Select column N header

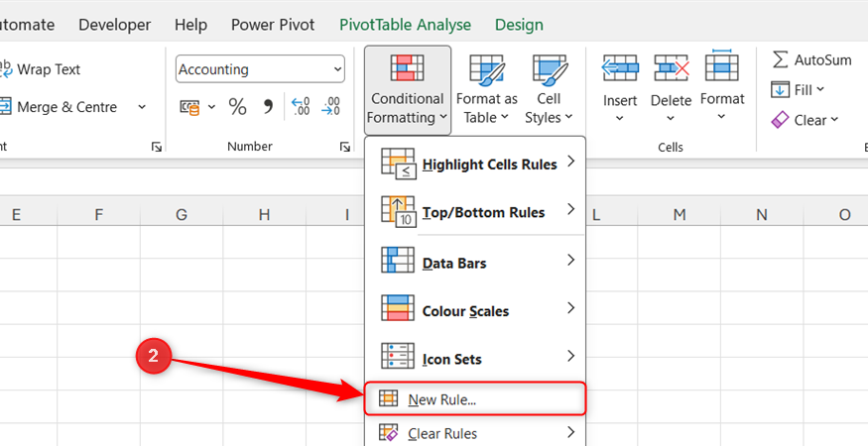pyautogui.click(x=762, y=215)
